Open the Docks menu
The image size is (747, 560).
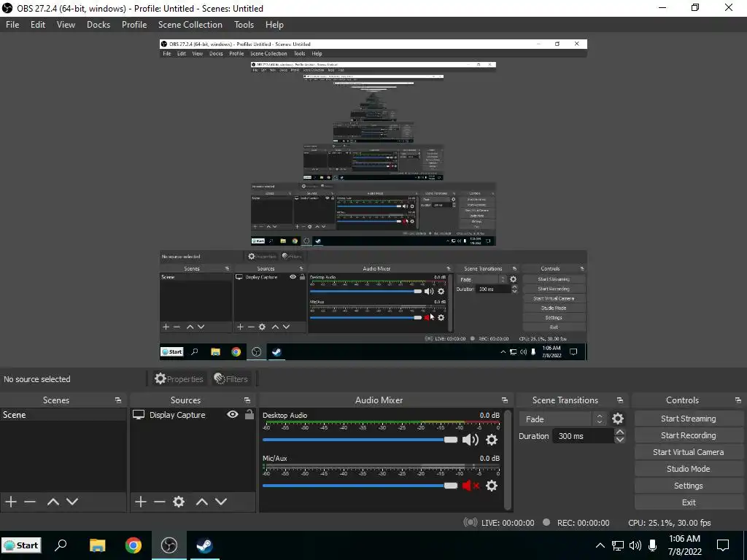[98, 25]
